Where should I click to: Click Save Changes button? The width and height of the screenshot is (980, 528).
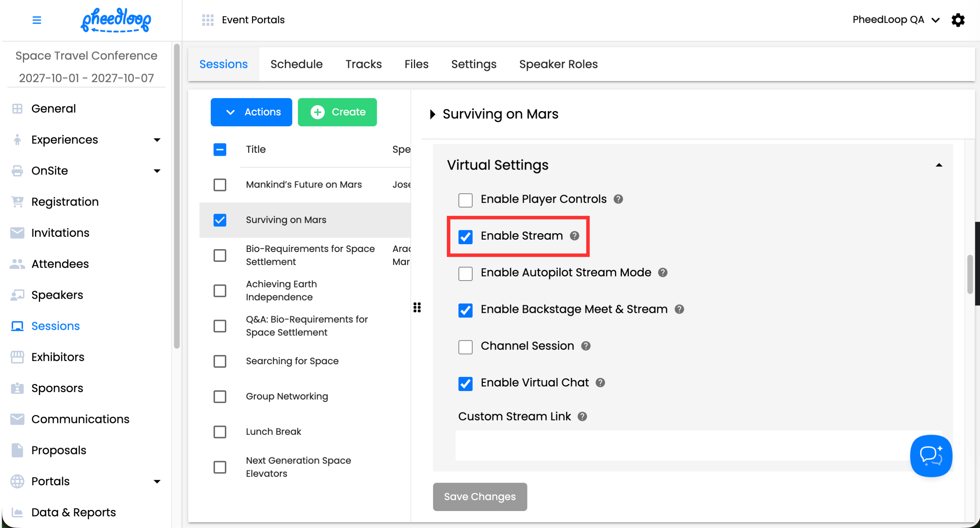pyautogui.click(x=479, y=497)
